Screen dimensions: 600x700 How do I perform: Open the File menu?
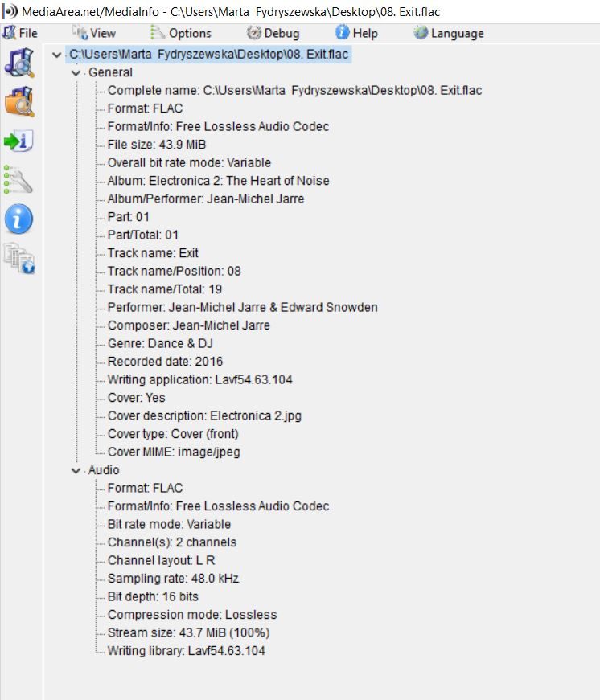tap(28, 34)
